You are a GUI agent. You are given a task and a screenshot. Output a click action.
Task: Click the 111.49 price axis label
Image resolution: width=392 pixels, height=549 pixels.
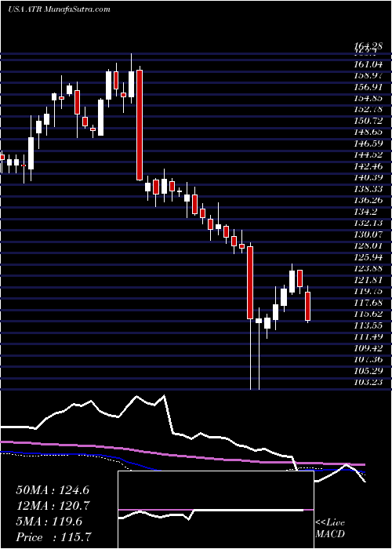click(x=368, y=336)
